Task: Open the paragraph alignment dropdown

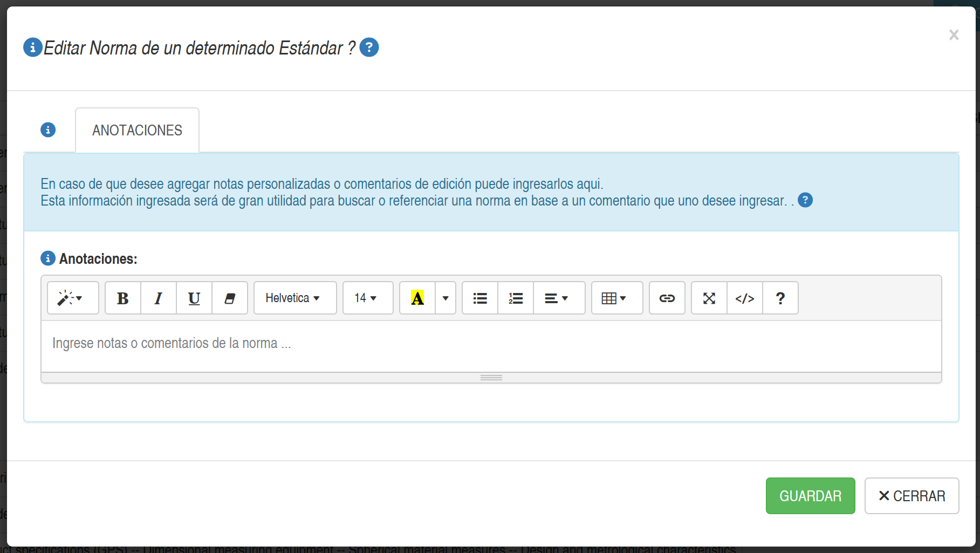Action: pyautogui.click(x=559, y=298)
